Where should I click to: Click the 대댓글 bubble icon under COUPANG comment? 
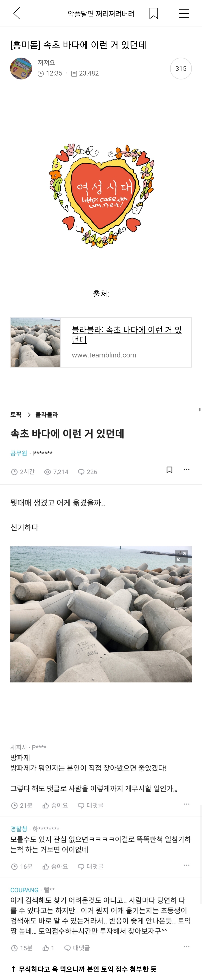(x=67, y=948)
